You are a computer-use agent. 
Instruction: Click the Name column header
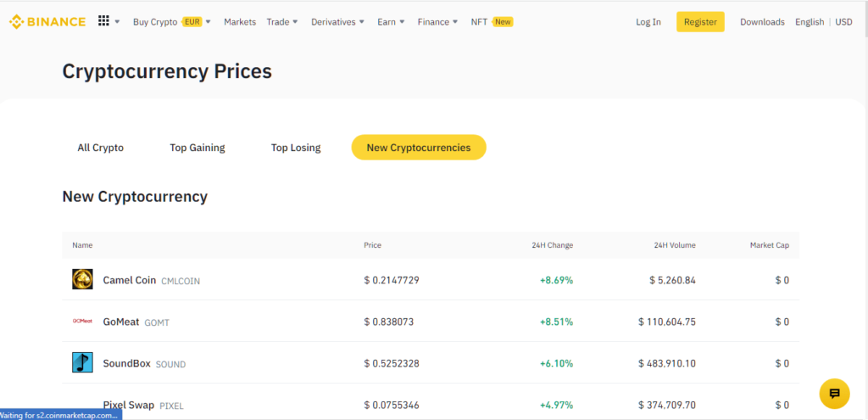(82, 245)
